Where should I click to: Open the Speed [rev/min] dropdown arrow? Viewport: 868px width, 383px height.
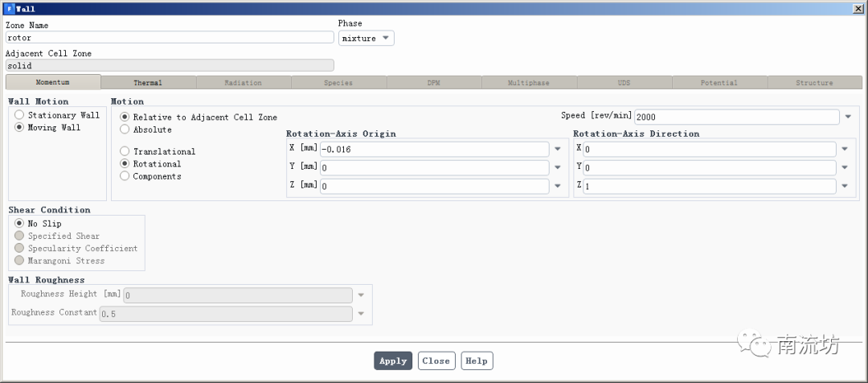click(x=849, y=117)
